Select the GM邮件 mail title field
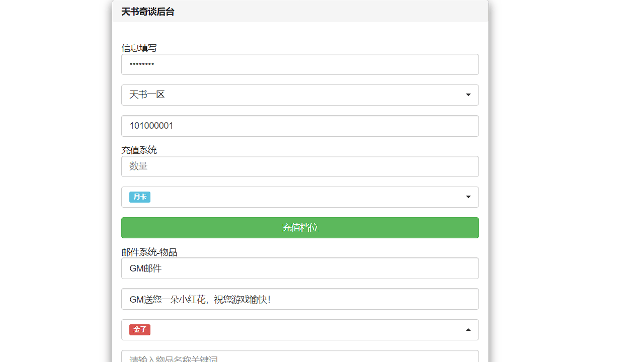 coord(299,268)
